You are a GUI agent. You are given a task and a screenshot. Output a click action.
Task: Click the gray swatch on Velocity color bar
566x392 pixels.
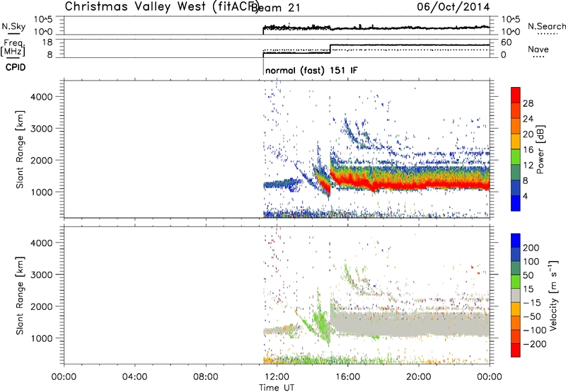(516, 295)
